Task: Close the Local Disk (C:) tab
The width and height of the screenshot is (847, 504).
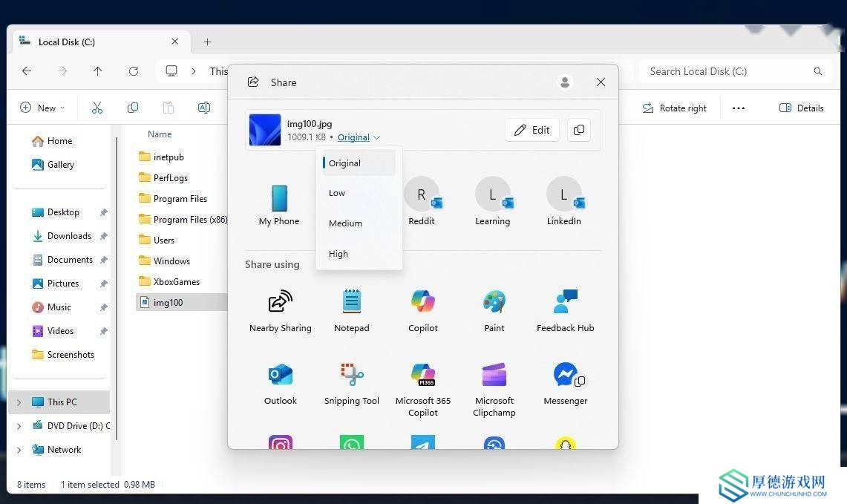Action: click(x=174, y=42)
